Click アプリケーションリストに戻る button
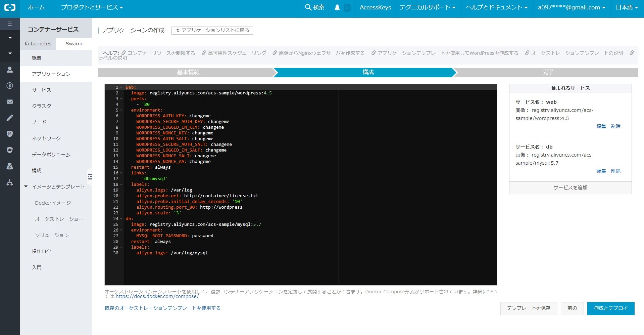644x335 pixels. click(x=212, y=30)
